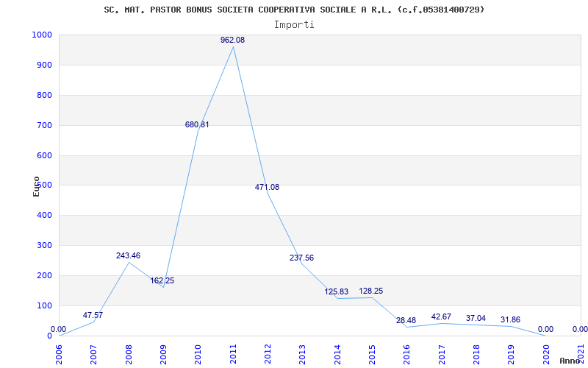The height and width of the screenshot is (368, 588).
Task: Click the 600 y-axis tick label
Action: [x=44, y=155]
